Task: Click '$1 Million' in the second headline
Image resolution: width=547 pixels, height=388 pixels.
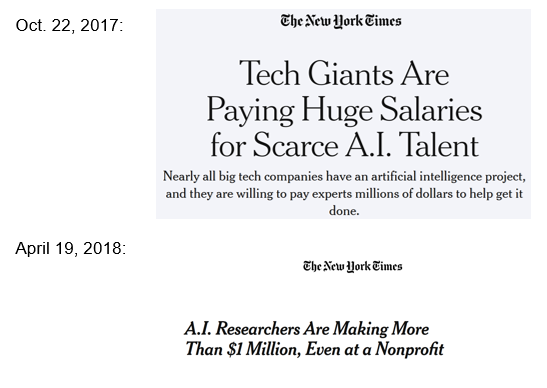Action: [264, 349]
